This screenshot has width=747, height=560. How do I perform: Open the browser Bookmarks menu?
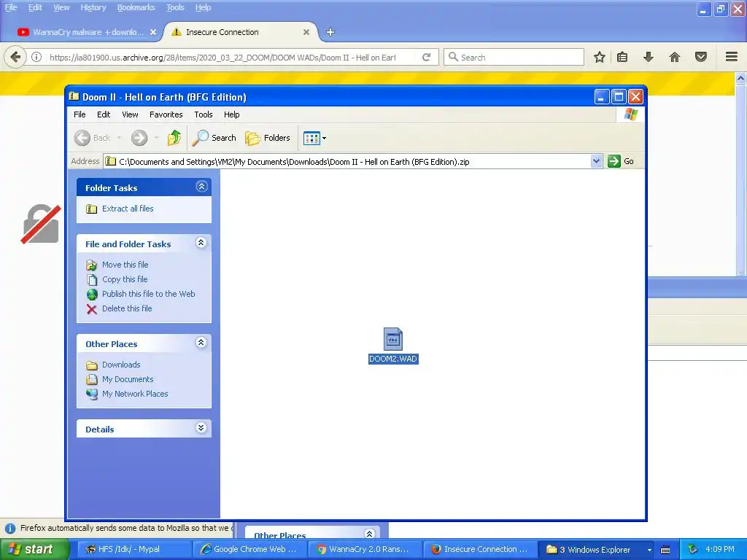pos(136,7)
